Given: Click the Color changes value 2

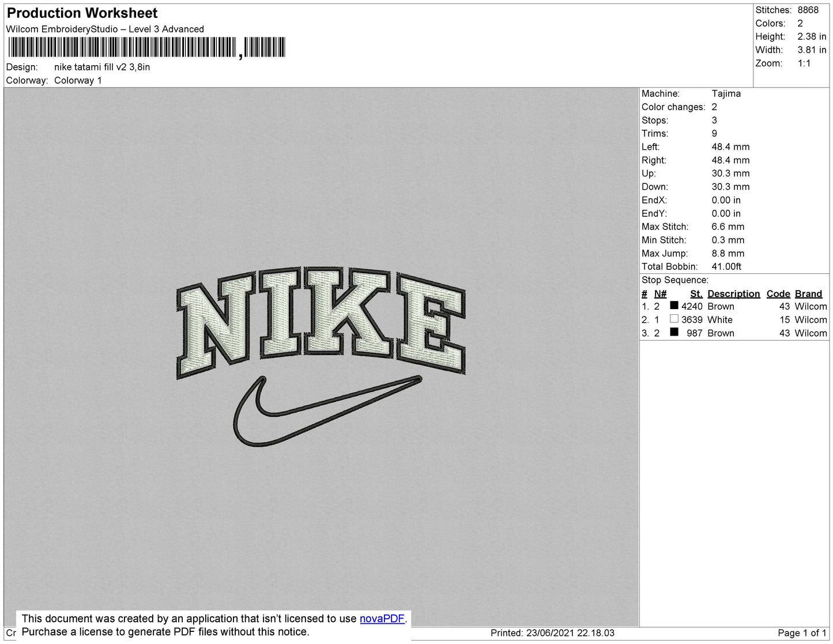Looking at the screenshot, I should 714,107.
